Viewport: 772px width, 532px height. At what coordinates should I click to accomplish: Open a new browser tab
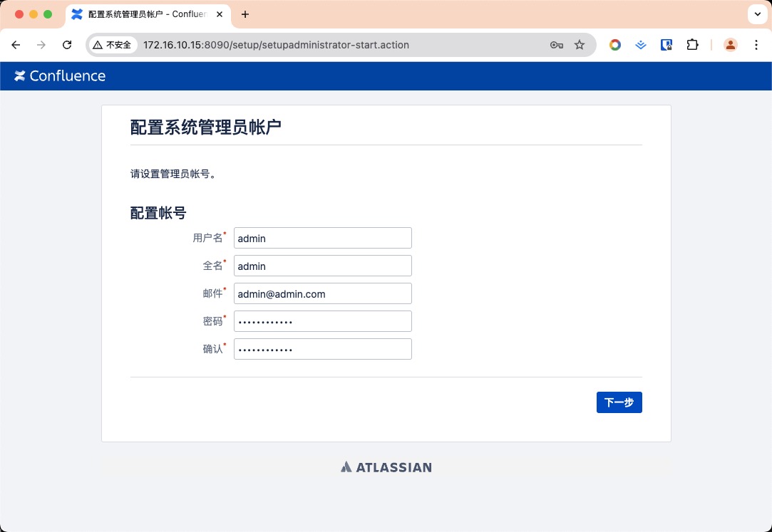click(x=245, y=14)
